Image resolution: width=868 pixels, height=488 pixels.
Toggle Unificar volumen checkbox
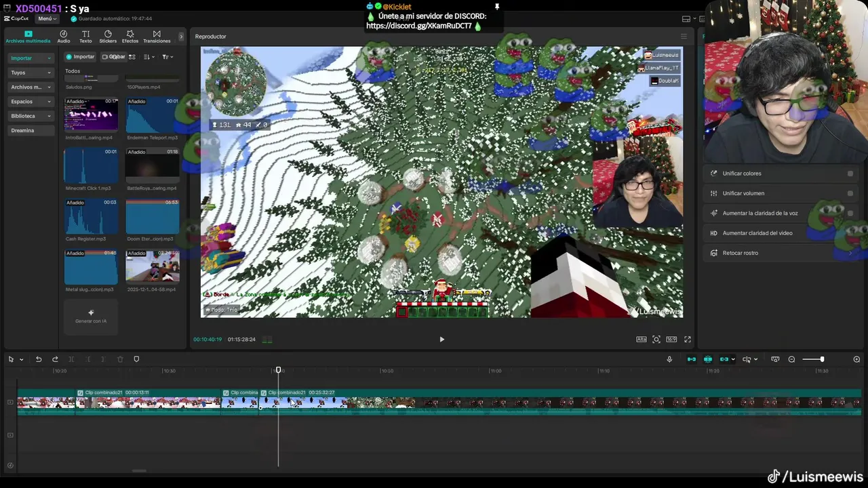click(850, 193)
